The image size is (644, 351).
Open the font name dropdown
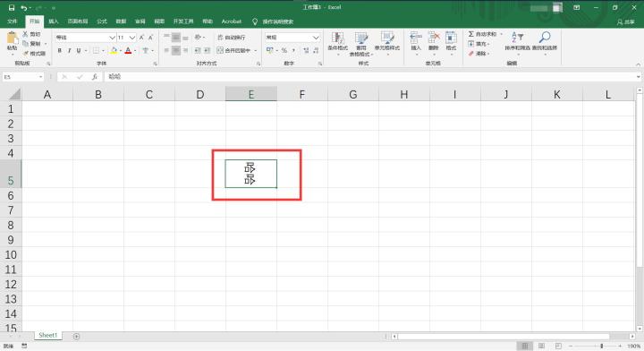[112, 38]
